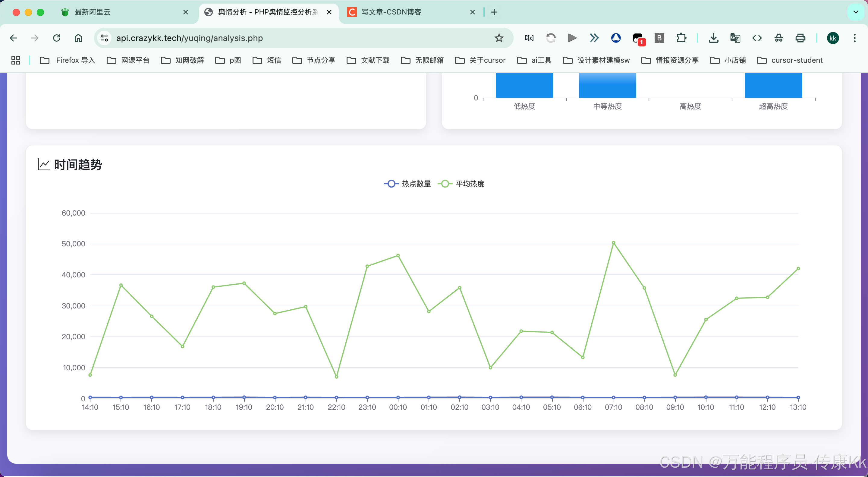The width and height of the screenshot is (868, 477).
Task: Click the 07:10 peak data point
Action: pyautogui.click(x=613, y=243)
